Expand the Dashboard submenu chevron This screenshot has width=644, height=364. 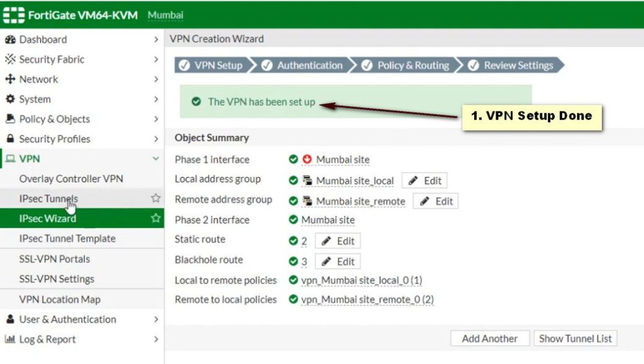tap(155, 40)
